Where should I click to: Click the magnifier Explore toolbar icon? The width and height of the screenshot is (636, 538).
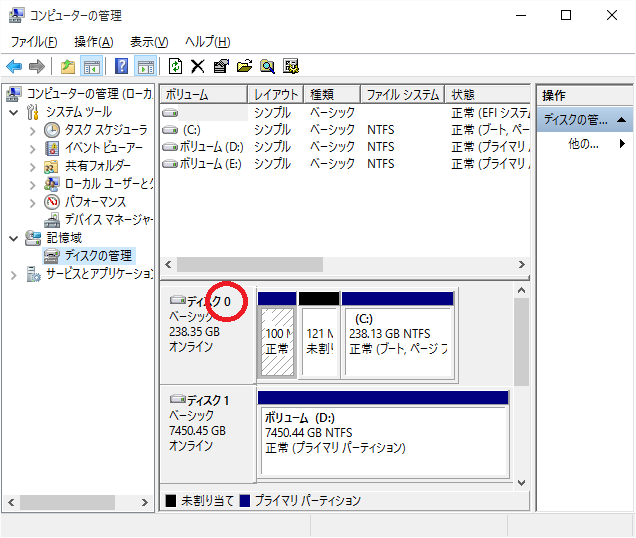point(267,66)
